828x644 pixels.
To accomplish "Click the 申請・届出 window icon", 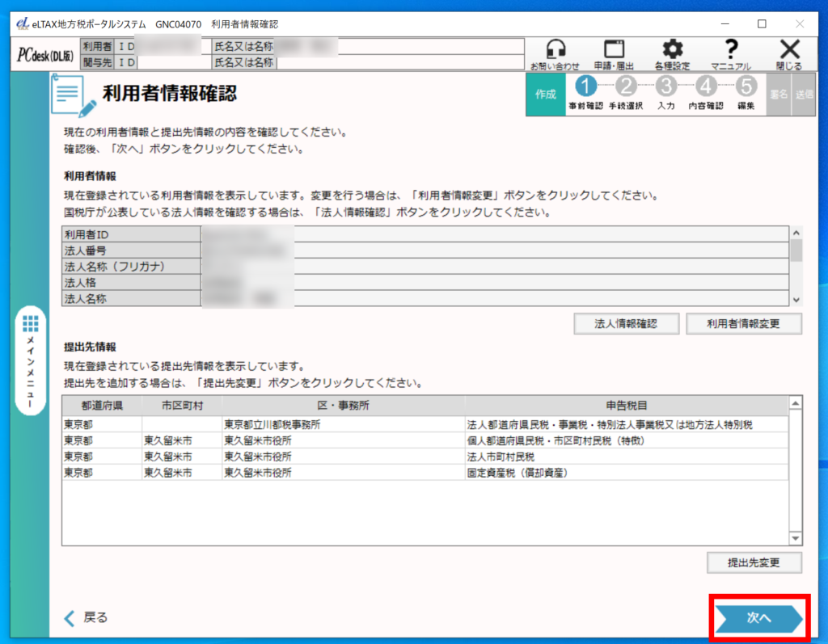I will 615,50.
